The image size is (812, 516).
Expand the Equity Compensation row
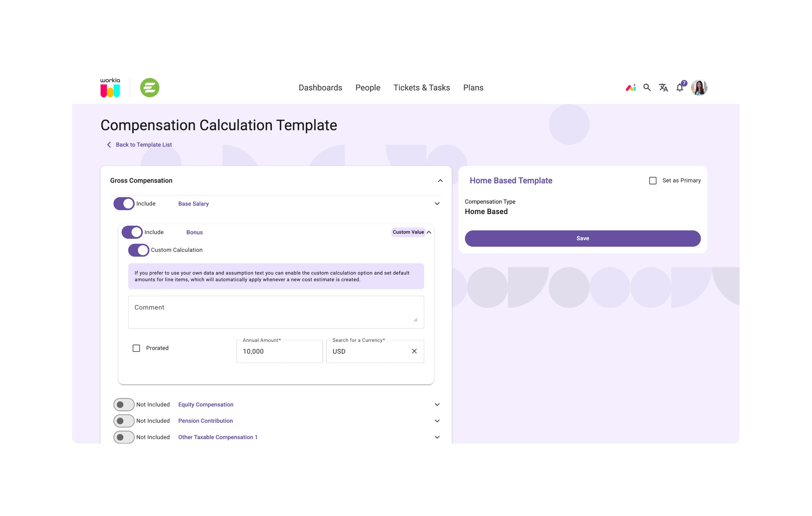[x=437, y=404]
